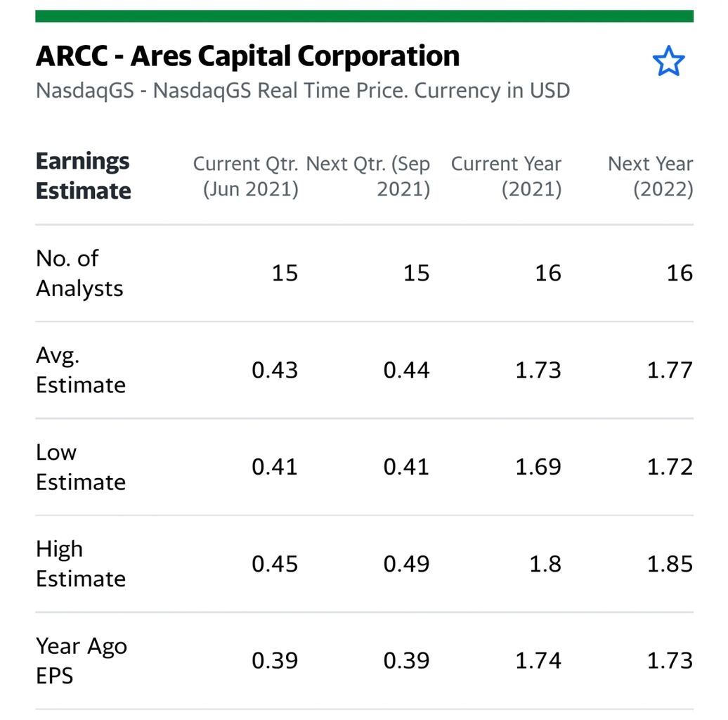Select the Next Year (2022) column header
Screen dimensions: 728x720
(650, 176)
